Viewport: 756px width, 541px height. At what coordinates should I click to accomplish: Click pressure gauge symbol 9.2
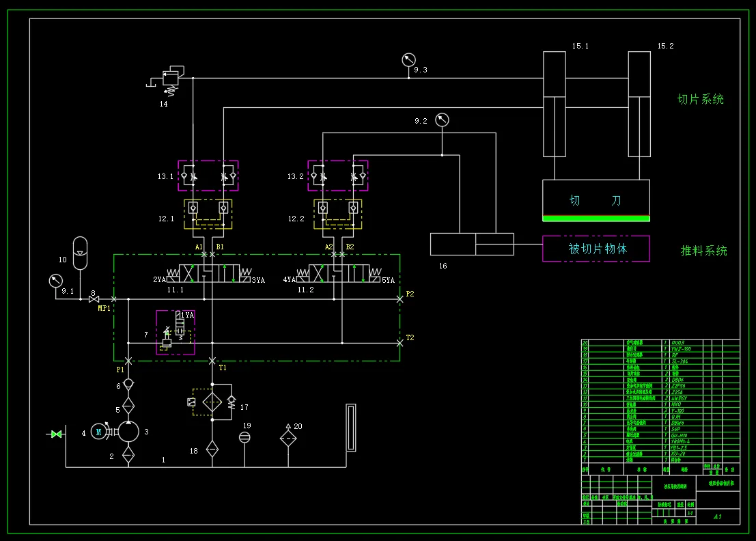tap(442, 120)
